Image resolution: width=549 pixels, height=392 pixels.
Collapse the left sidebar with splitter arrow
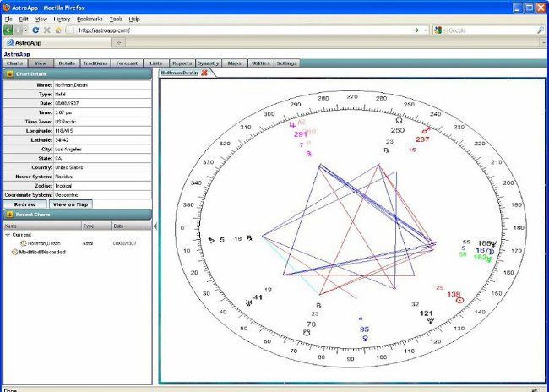[x=155, y=226]
